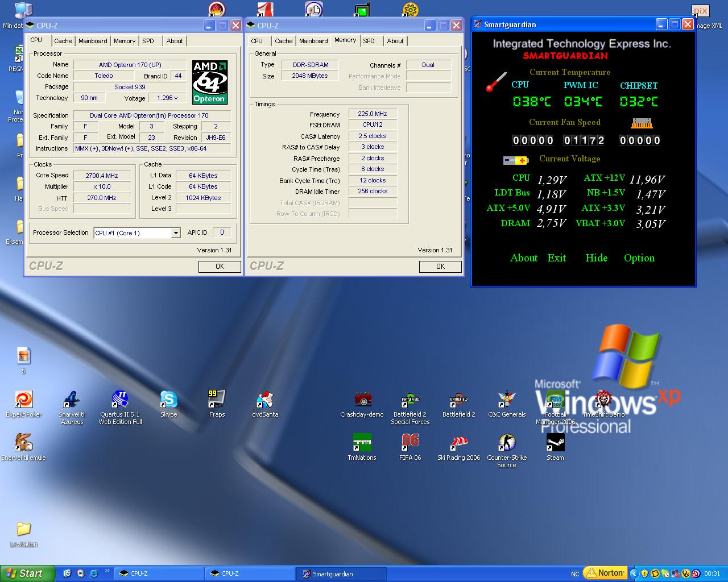728x582 pixels.
Task: Open Option in Smartguardian
Action: [639, 258]
